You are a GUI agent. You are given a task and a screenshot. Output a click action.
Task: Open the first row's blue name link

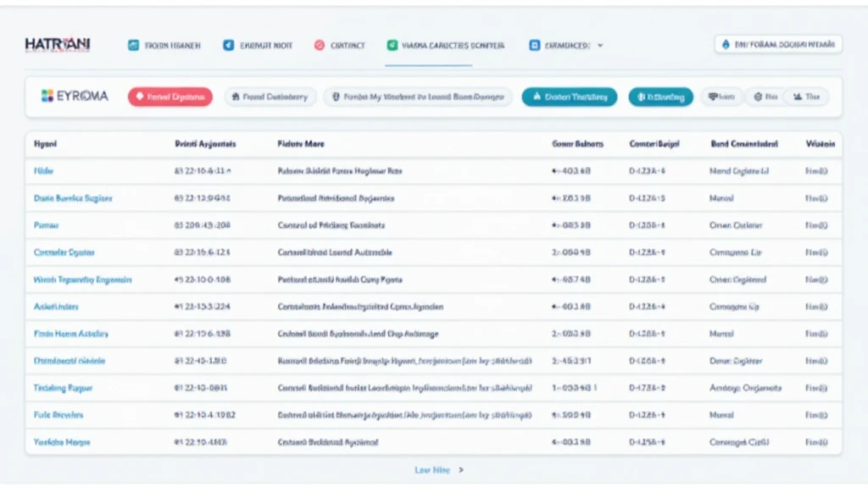[43, 171]
